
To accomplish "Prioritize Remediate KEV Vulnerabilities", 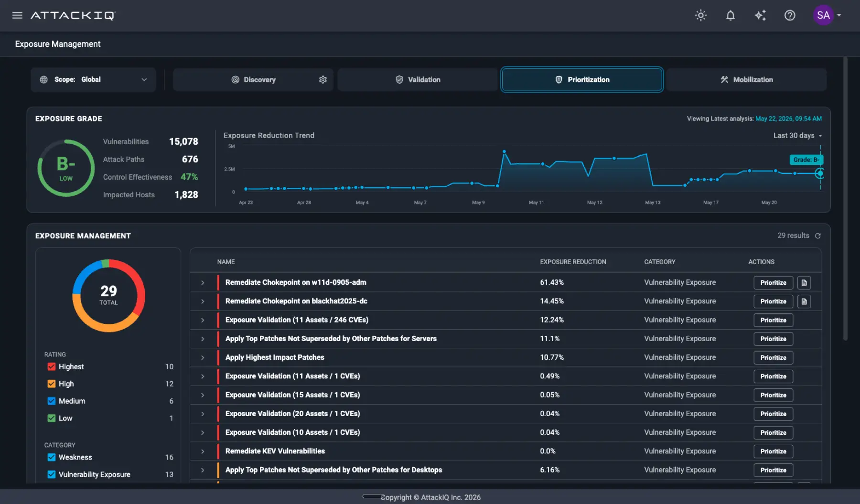I will tap(773, 451).
